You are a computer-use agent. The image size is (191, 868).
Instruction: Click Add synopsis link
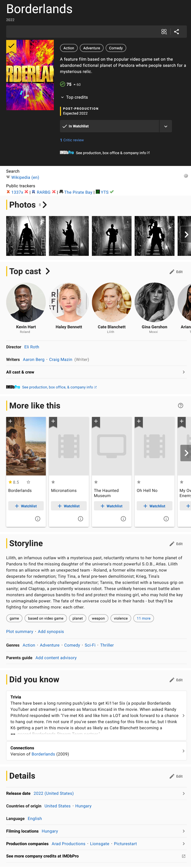[51, 631]
